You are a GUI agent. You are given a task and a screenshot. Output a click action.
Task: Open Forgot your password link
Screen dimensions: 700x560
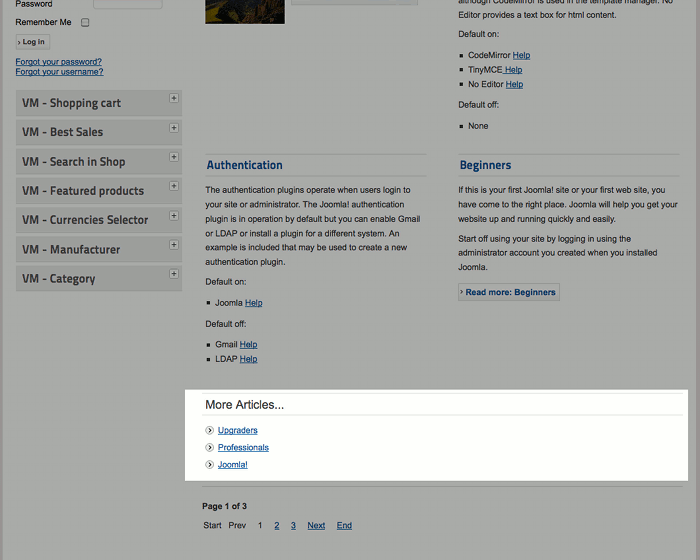pyautogui.click(x=58, y=62)
